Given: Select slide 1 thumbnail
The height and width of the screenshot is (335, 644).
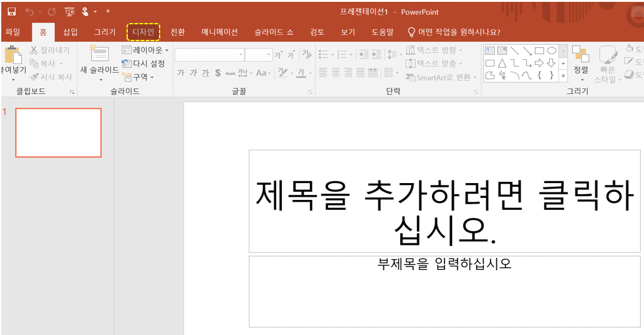Looking at the screenshot, I should (x=59, y=133).
